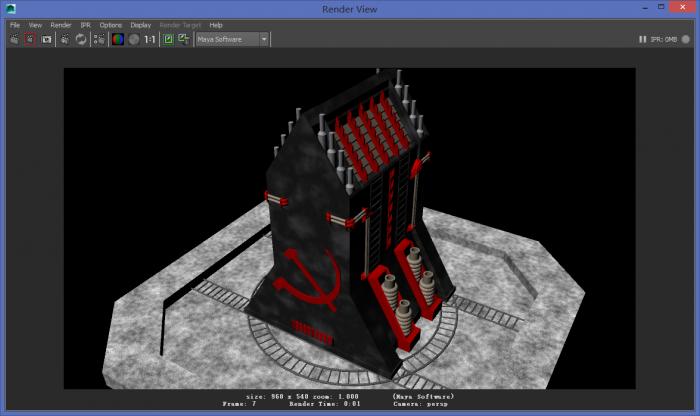Click the Refresh IPR image icon

point(81,39)
